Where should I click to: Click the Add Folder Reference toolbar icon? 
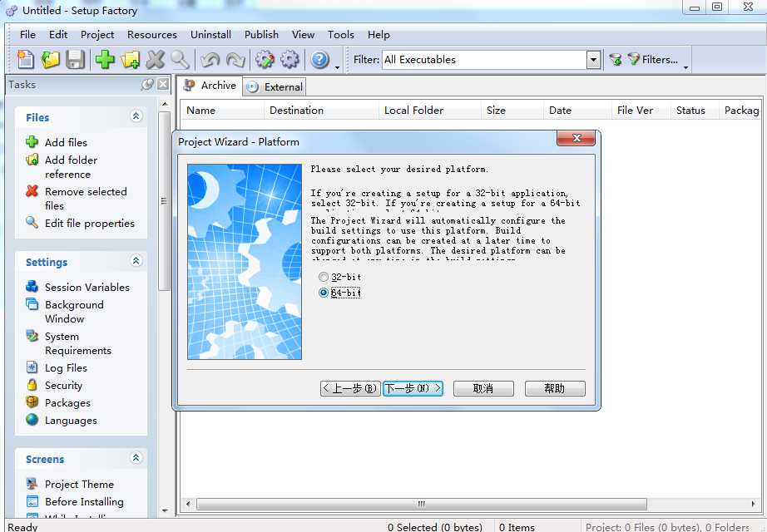130,60
